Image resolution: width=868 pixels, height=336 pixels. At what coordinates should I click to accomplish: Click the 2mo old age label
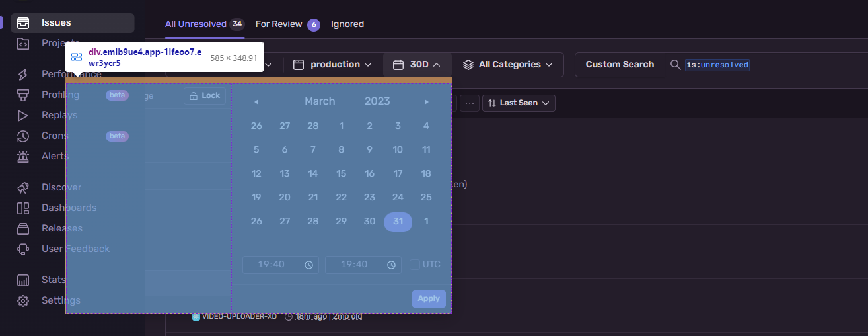pyautogui.click(x=347, y=316)
